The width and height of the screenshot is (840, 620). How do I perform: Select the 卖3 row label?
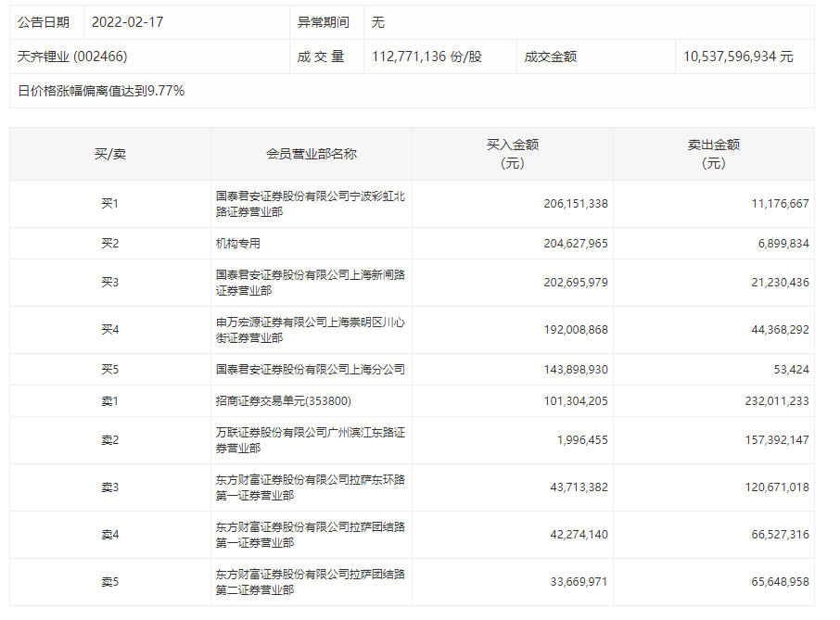pyautogui.click(x=110, y=487)
